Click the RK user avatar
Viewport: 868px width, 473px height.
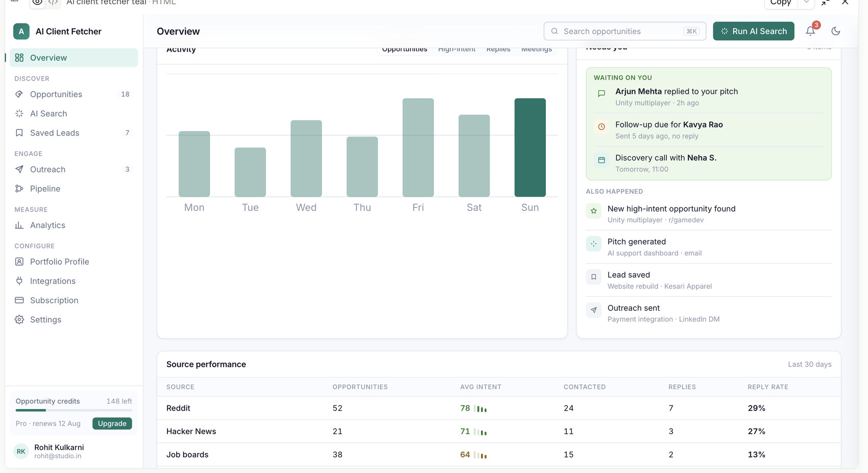pos(21,451)
